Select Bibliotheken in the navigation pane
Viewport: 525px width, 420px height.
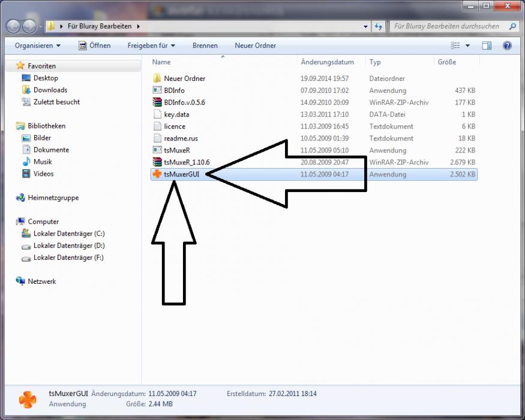click(x=47, y=126)
